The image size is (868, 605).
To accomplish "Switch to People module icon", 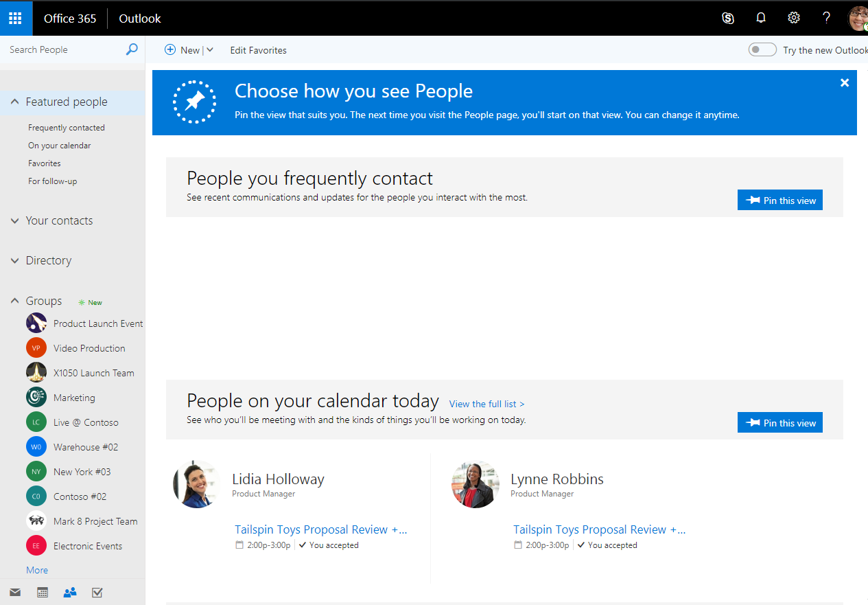I will 70,592.
